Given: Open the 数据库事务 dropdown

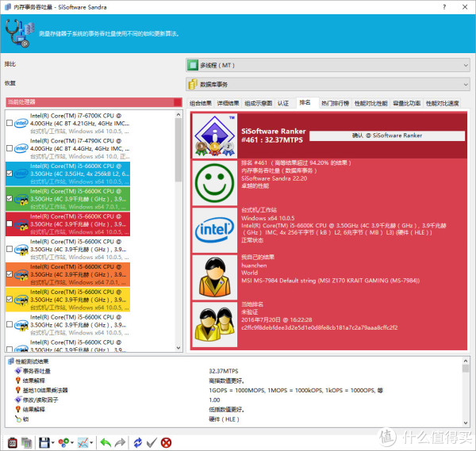Looking at the screenshot, I should pos(328,84).
